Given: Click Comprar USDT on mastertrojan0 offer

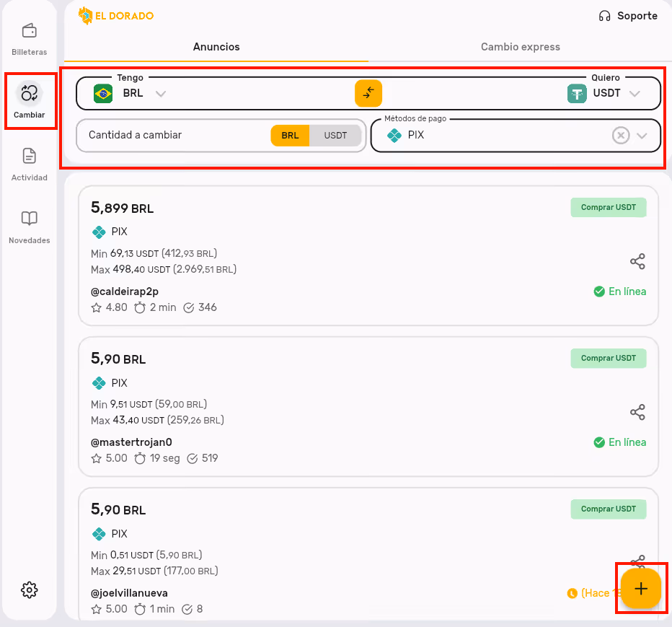Looking at the screenshot, I should tap(608, 359).
